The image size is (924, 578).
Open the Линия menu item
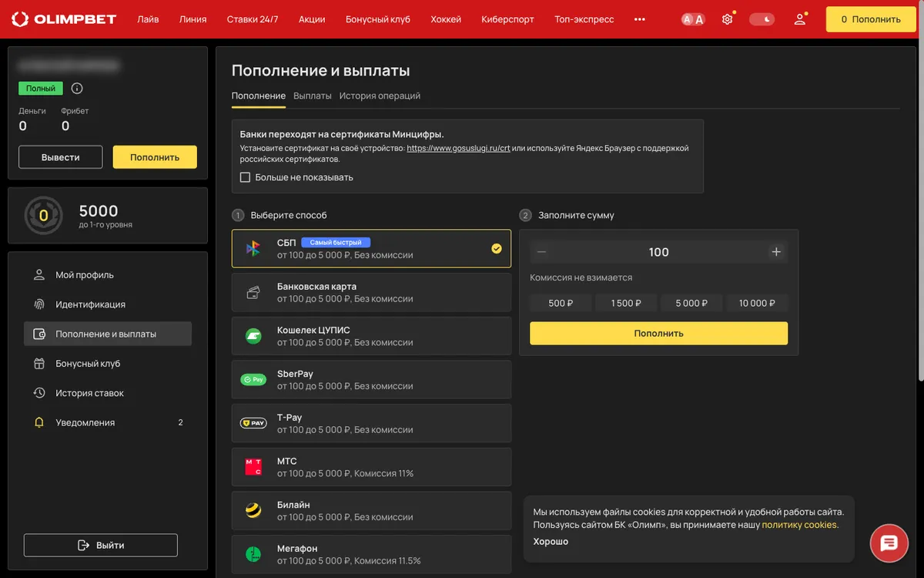[192, 19]
